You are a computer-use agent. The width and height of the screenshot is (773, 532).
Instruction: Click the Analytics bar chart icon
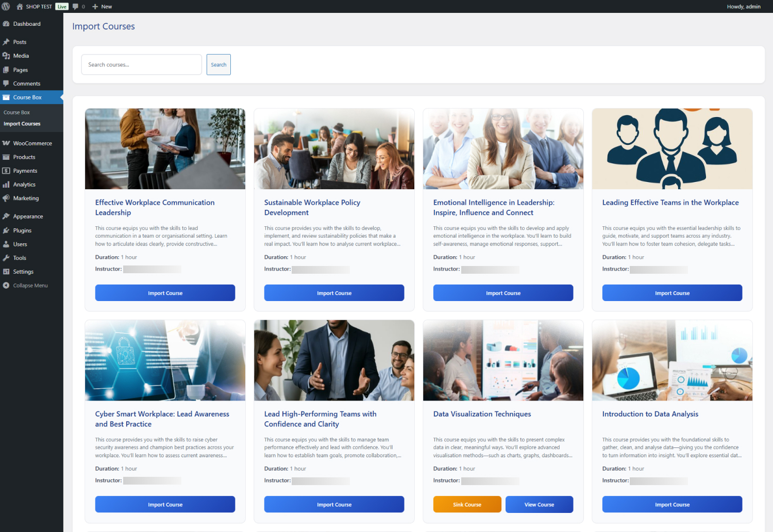click(6, 185)
